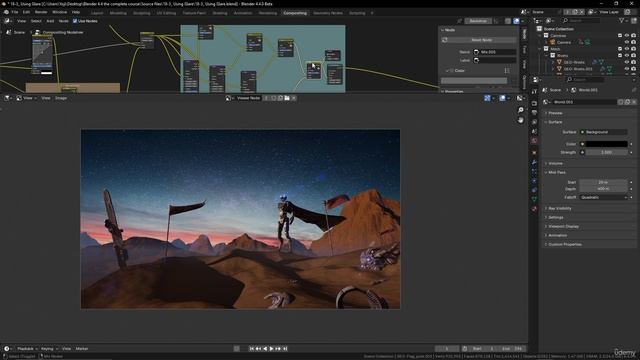Open the Scene properties tab

coord(534,131)
